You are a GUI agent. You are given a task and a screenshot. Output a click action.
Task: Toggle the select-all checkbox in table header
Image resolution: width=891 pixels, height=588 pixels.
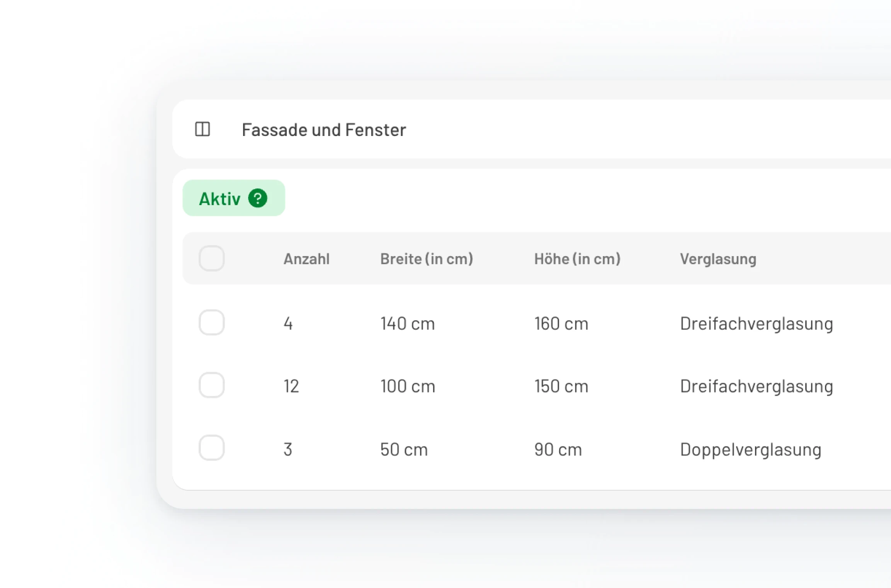(211, 258)
